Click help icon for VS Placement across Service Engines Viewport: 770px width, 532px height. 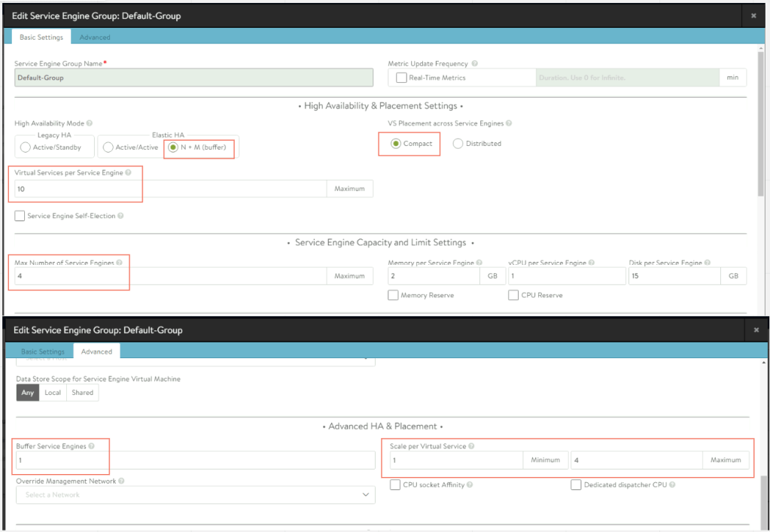coord(510,123)
